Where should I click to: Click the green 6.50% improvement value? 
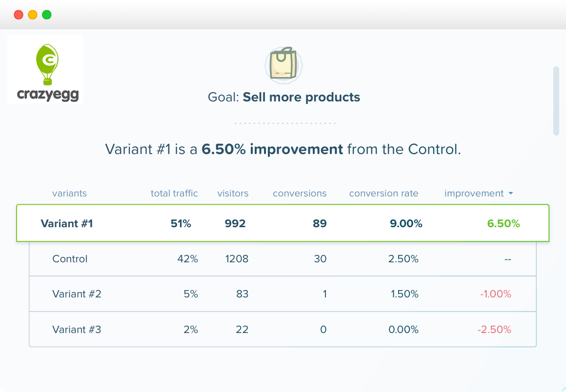503,224
